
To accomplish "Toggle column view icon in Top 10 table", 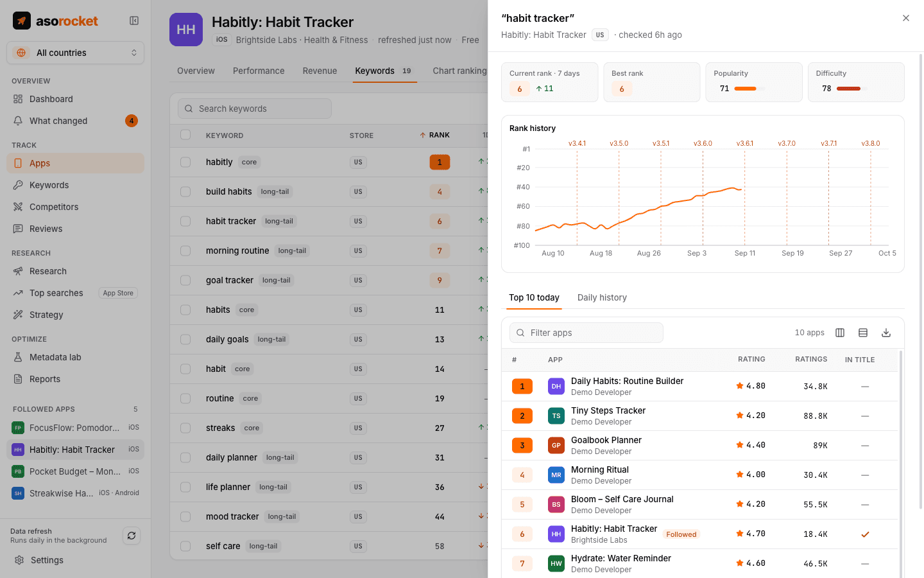I will [840, 333].
